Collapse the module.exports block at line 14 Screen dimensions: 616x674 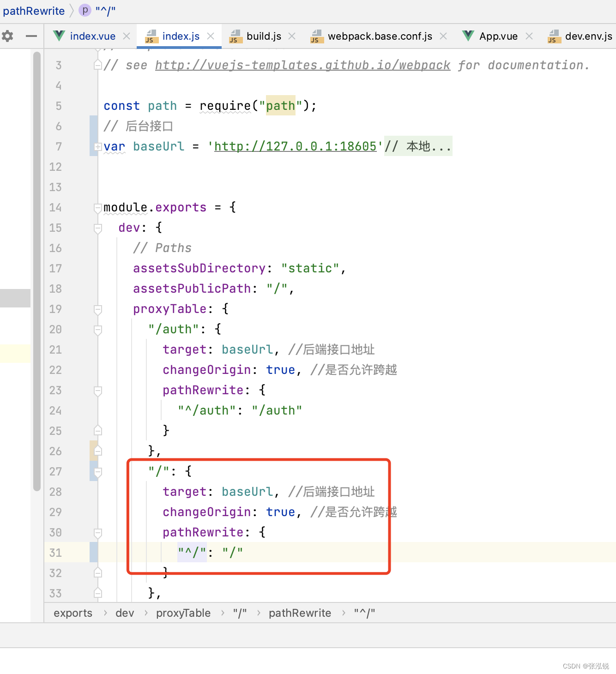coord(97,208)
